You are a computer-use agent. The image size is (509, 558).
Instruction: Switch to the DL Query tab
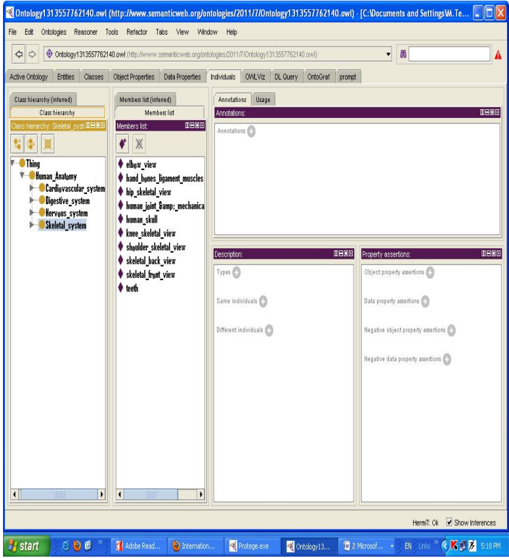tap(286, 77)
